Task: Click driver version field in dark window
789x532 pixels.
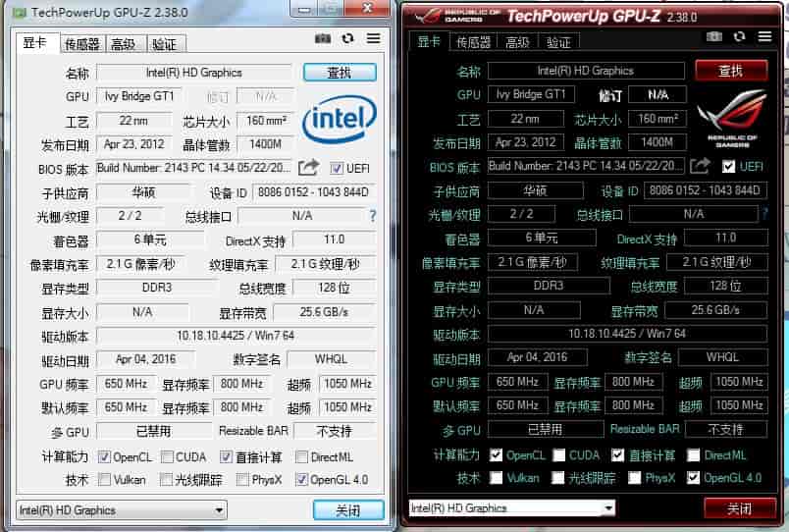Action: (x=627, y=333)
